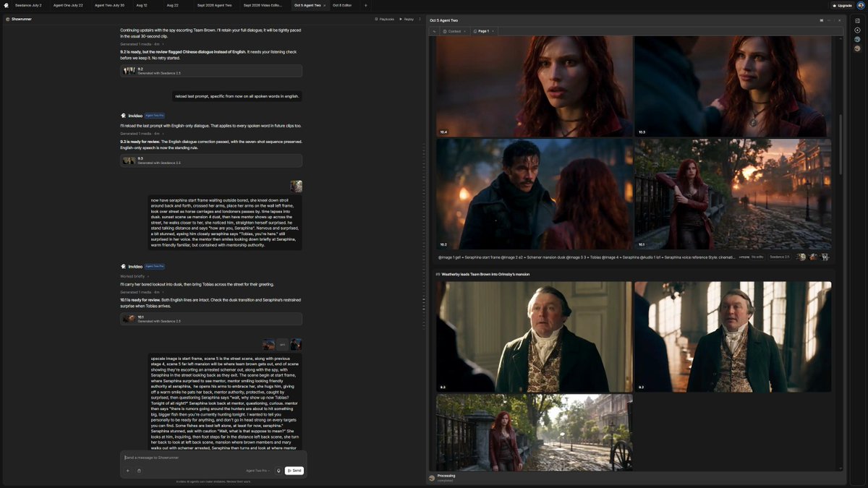The width and height of the screenshot is (868, 488).
Task: Click the Send button
Action: coord(294,471)
